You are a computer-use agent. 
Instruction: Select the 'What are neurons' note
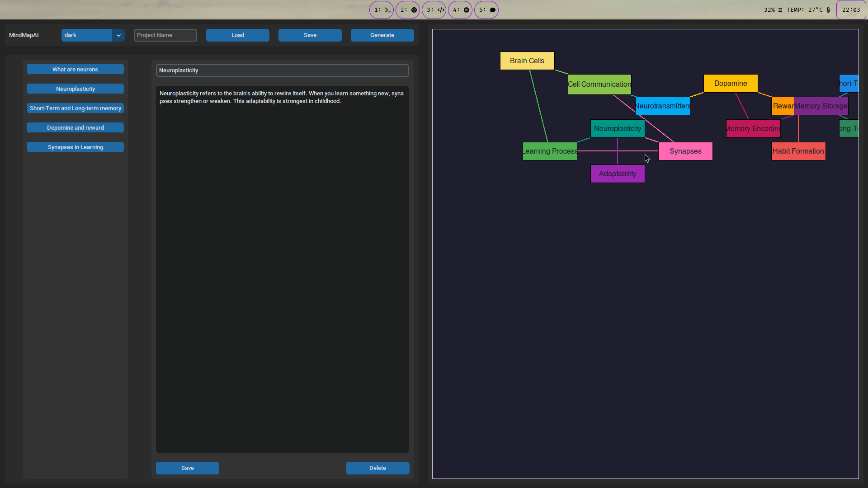tap(75, 70)
